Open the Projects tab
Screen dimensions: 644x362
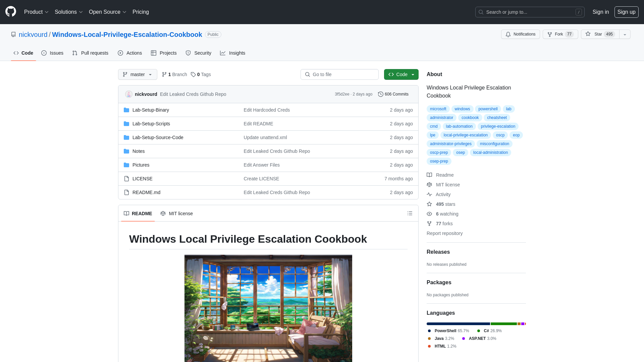click(x=164, y=53)
